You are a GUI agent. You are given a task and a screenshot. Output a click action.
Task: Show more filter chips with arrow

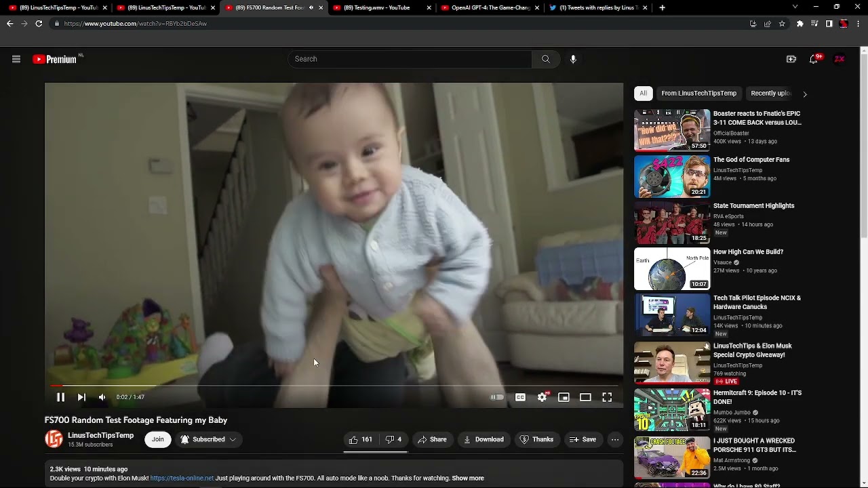coord(805,94)
